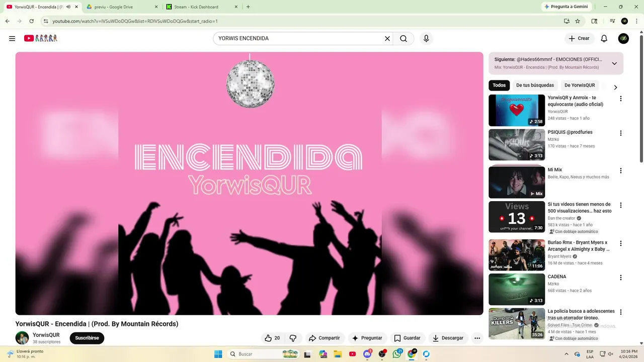Screen dimensions: 644x362
Task: Show hidden system tray icons
Action: pyautogui.click(x=567, y=354)
